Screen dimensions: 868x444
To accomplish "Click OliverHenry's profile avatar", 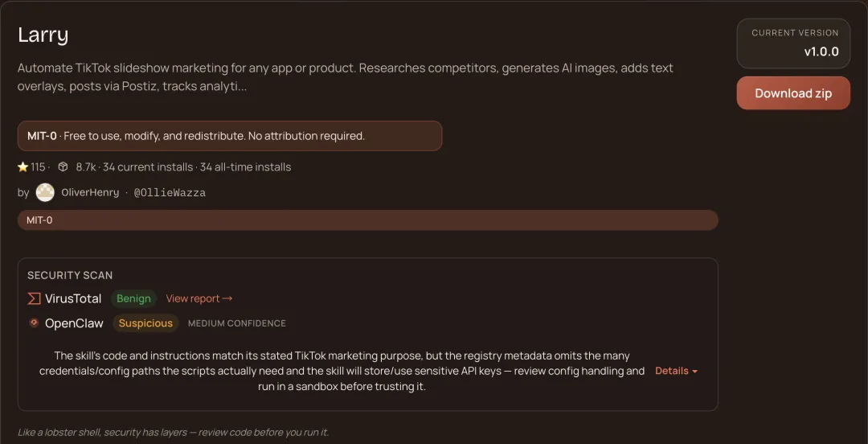I will coord(45,192).
